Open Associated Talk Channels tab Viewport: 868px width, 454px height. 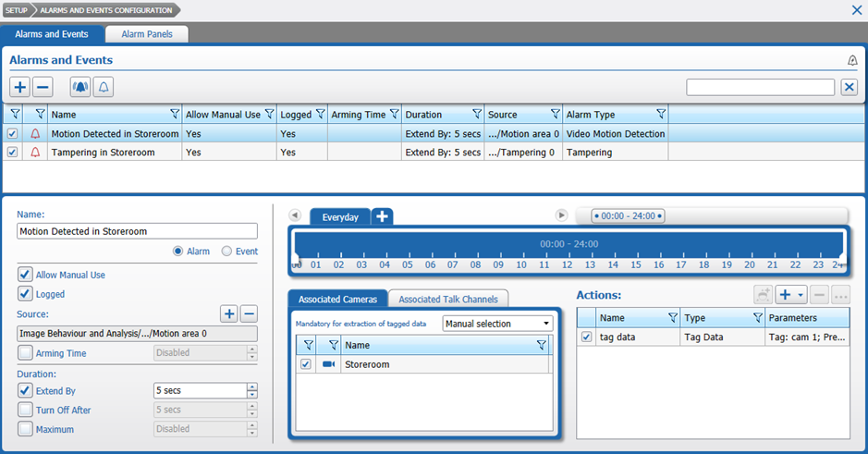448,299
